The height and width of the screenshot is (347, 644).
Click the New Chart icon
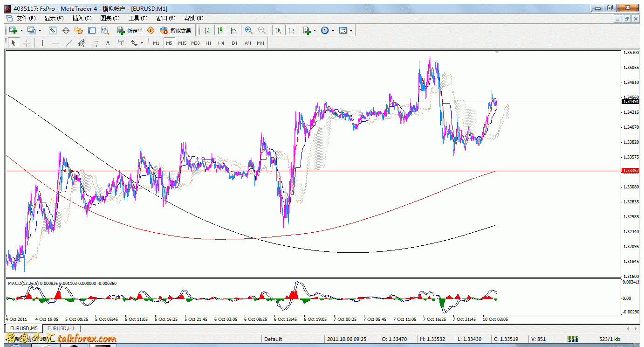click(x=13, y=30)
